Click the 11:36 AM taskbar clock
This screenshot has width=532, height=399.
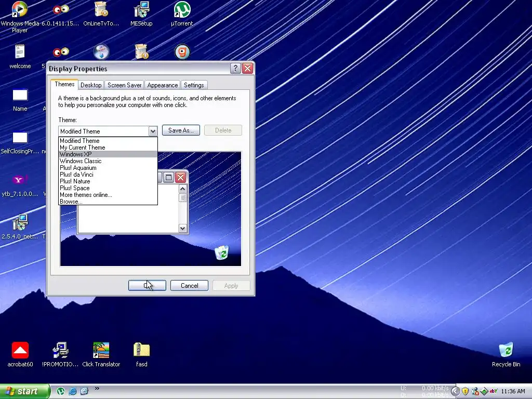point(513,392)
